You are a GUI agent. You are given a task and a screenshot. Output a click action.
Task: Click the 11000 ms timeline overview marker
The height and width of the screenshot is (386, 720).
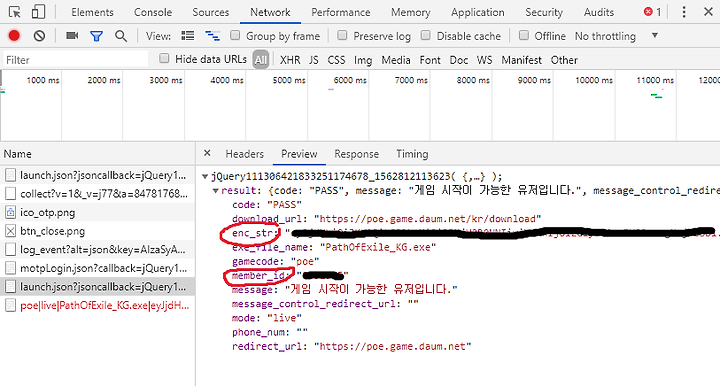(655, 80)
